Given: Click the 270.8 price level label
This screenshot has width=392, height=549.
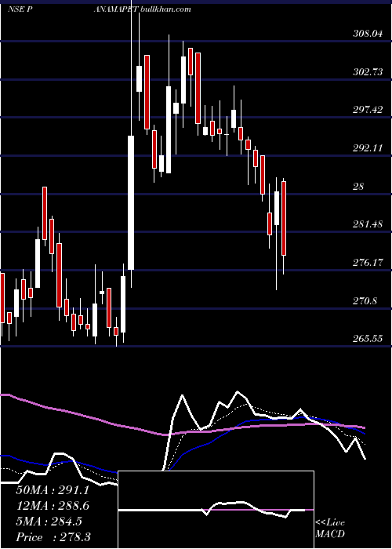Looking at the screenshot, I should (365, 300).
